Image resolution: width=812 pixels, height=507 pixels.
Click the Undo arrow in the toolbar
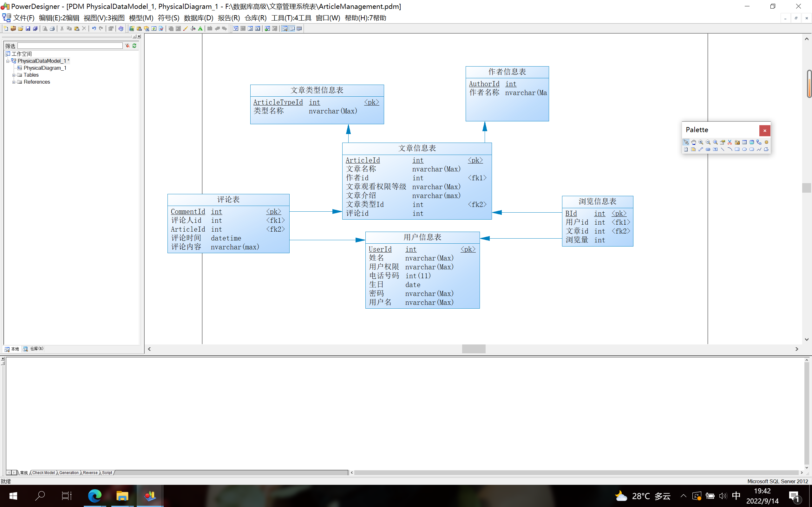[94, 29]
